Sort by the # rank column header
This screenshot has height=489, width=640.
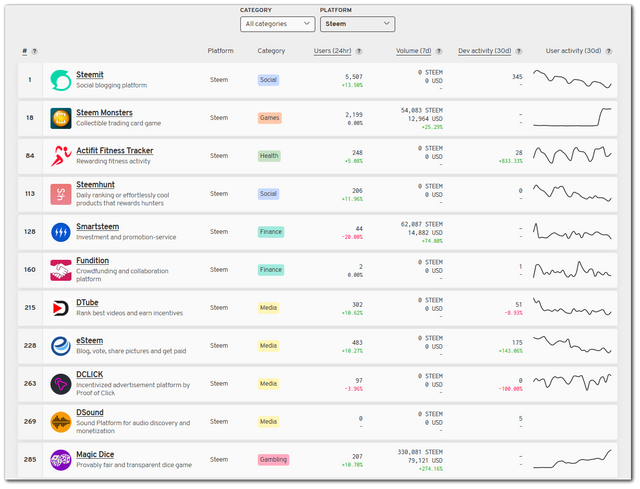coord(25,51)
